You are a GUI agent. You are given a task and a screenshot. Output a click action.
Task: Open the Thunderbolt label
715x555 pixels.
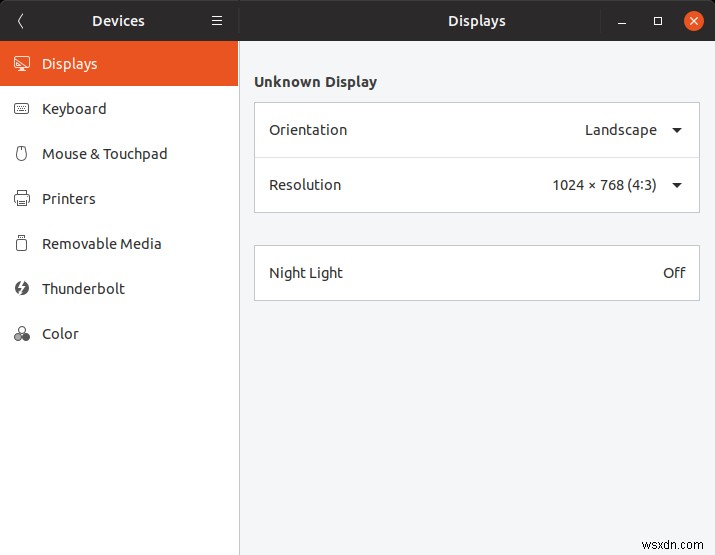pyautogui.click(x=83, y=289)
